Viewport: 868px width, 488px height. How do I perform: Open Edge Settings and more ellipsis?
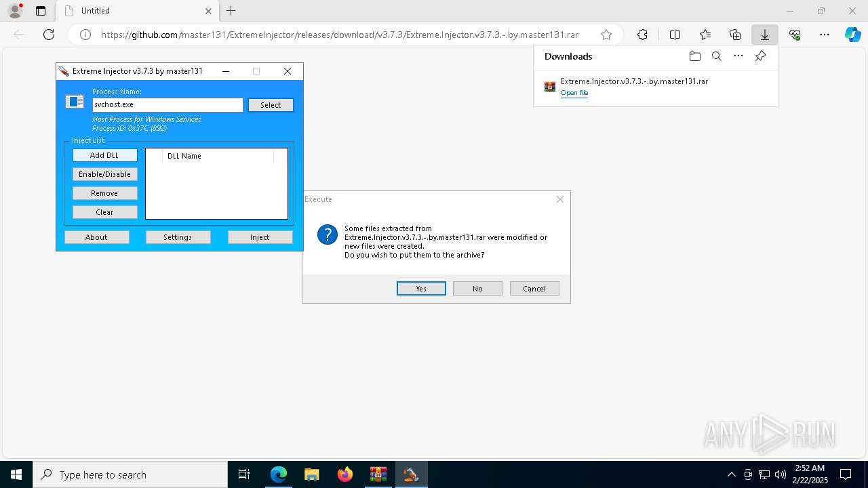825,35
